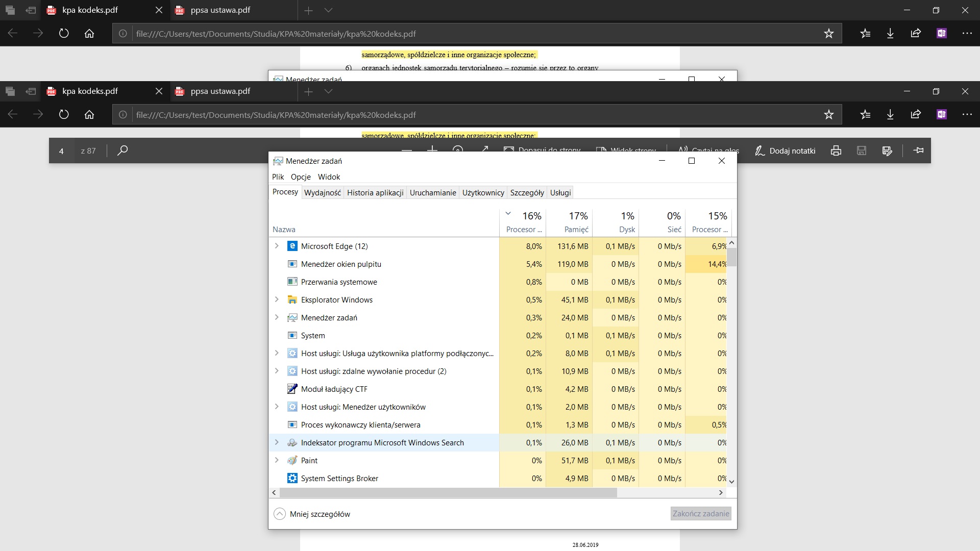This screenshot has width=980, height=551.
Task: Click the downloads icon in lower toolbar
Action: 890,115
